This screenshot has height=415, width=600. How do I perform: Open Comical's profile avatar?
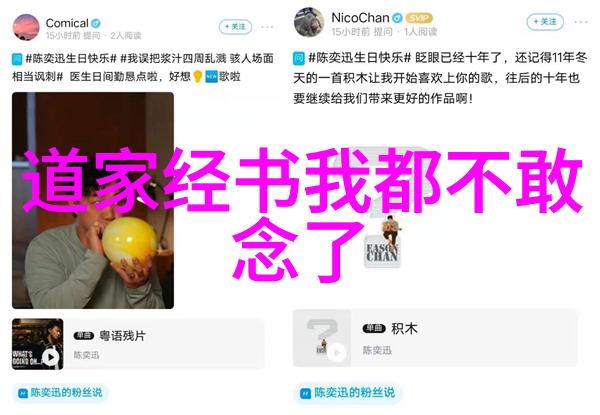26,27
